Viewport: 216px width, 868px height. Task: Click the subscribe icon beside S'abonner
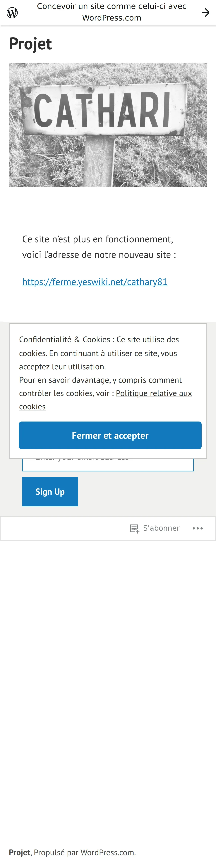[x=134, y=528]
